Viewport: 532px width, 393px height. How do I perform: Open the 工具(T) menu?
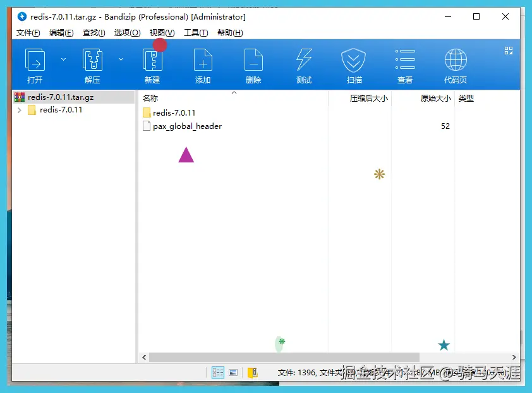(196, 33)
